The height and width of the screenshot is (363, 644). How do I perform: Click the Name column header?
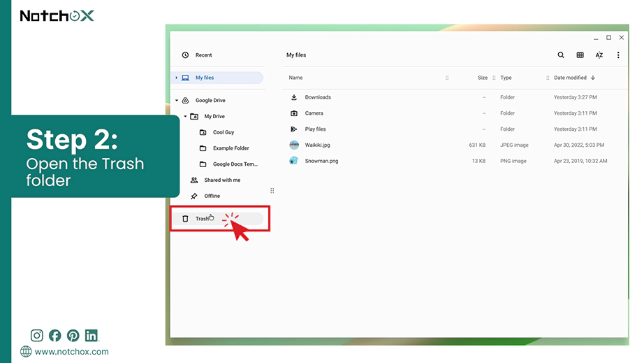(295, 78)
